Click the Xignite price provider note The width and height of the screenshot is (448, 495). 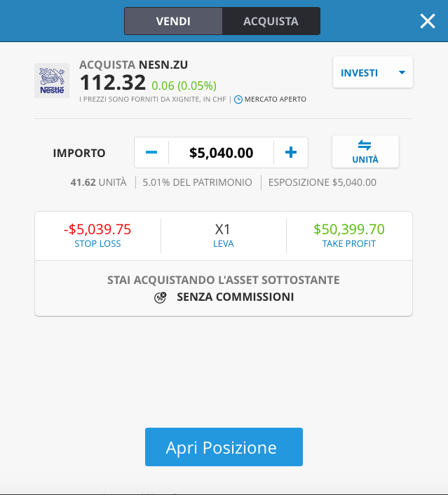point(153,99)
